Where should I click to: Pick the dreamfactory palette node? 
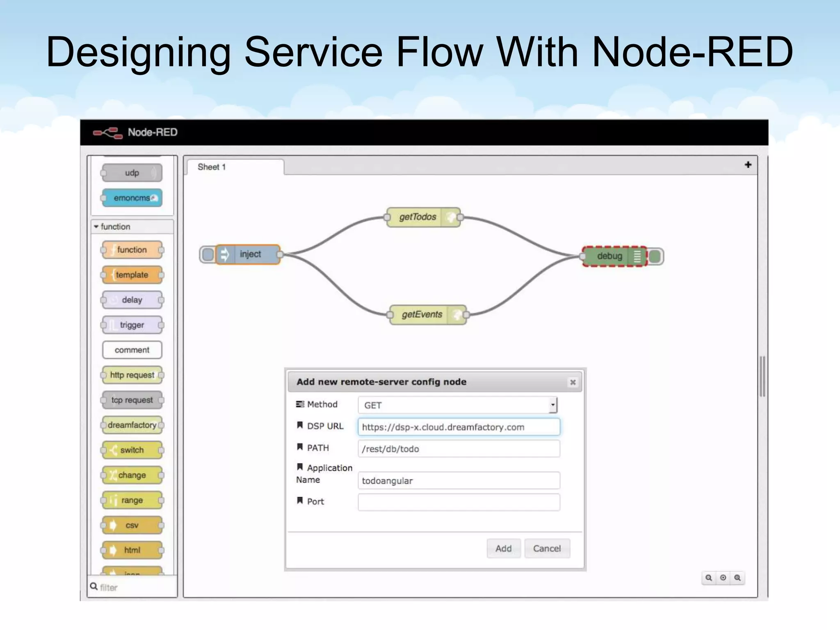(132, 425)
